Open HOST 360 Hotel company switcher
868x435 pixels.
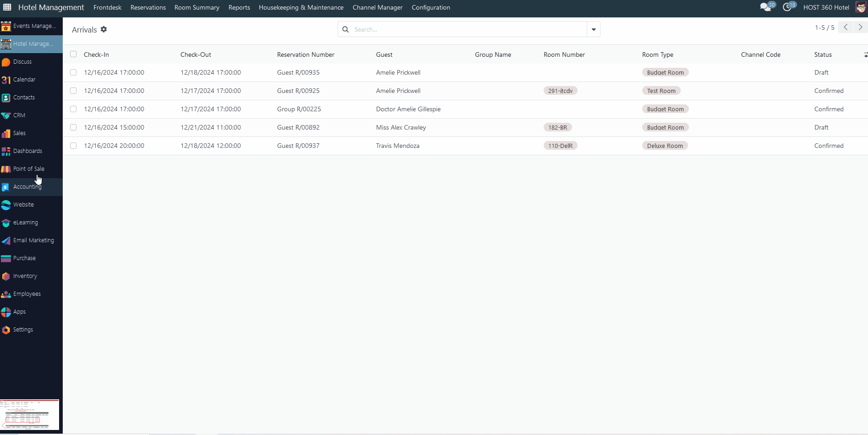[826, 7]
